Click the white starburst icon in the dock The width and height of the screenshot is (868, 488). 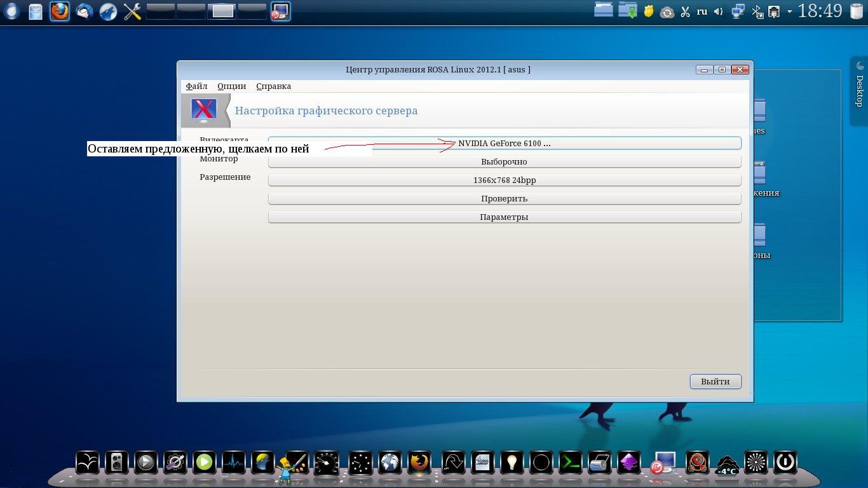pyautogui.click(x=756, y=462)
